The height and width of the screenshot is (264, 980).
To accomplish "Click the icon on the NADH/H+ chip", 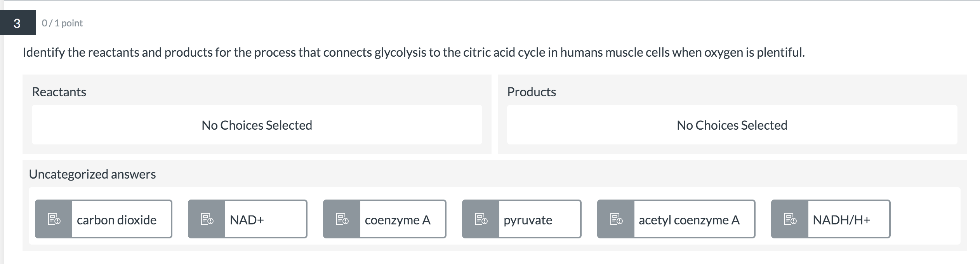I will click(790, 219).
